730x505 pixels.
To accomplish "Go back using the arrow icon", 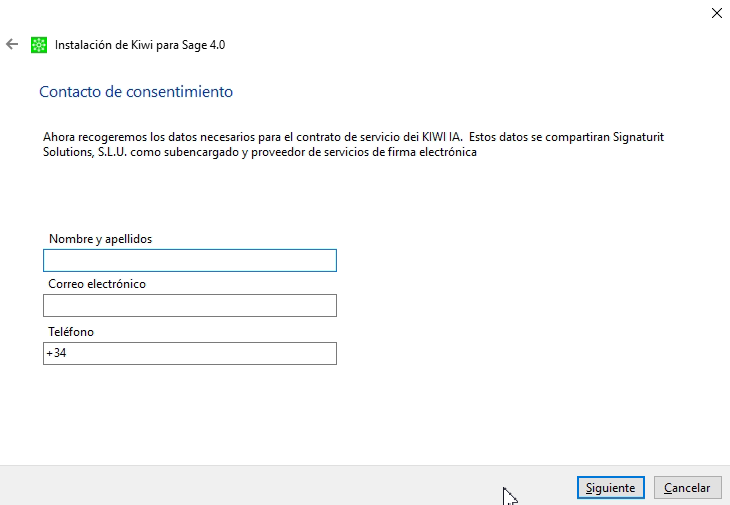I will pos(12,45).
